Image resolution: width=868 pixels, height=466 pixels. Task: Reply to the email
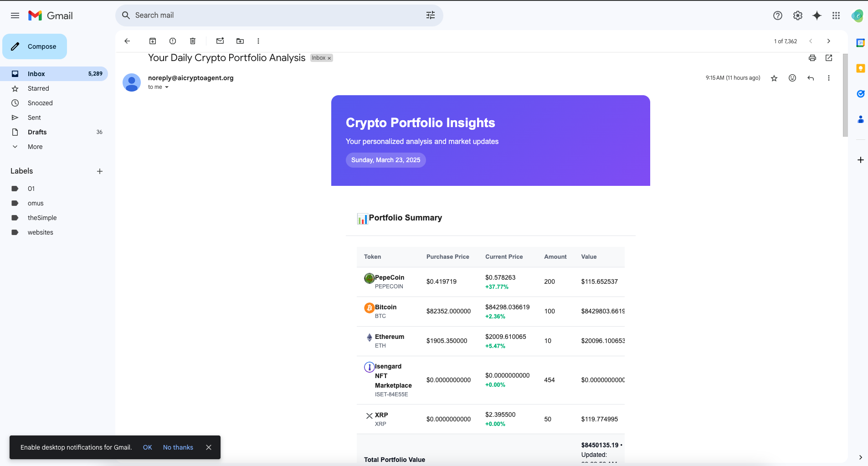pos(811,78)
